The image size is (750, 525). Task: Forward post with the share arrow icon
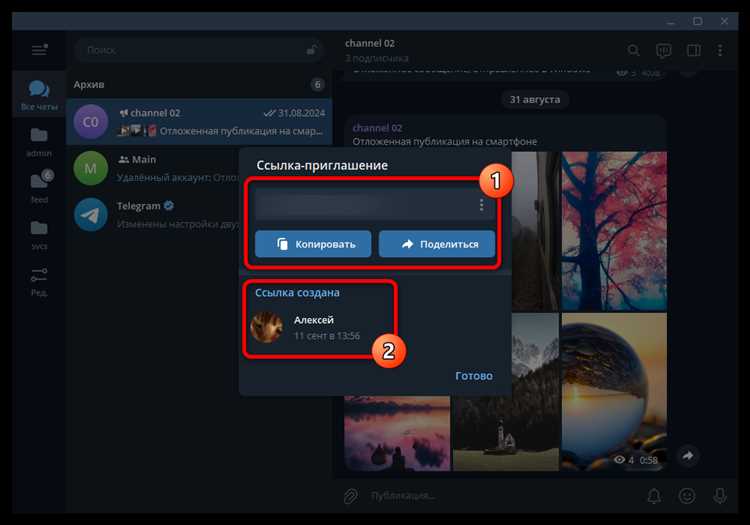tap(688, 456)
